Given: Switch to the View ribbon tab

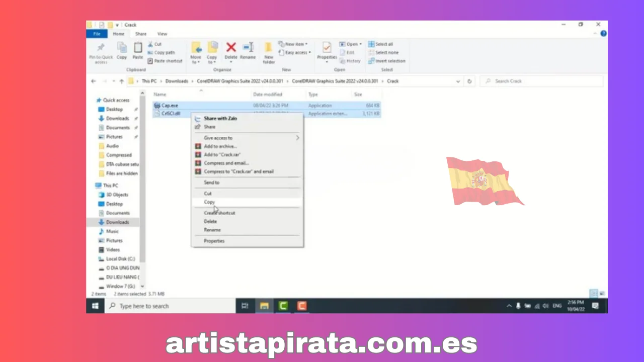Looking at the screenshot, I should click(x=162, y=34).
